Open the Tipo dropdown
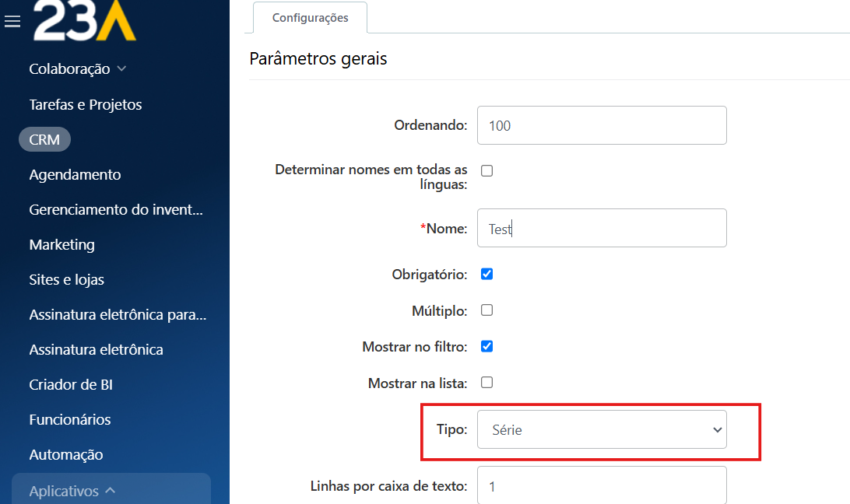Image resolution: width=850 pixels, height=504 pixels. point(602,430)
